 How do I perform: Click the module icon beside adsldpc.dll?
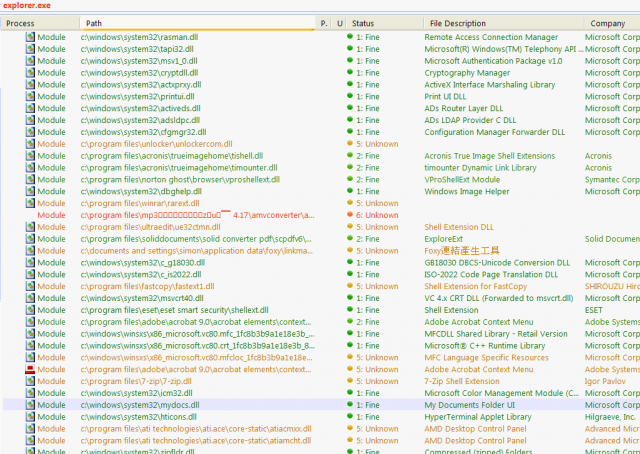pos(30,120)
